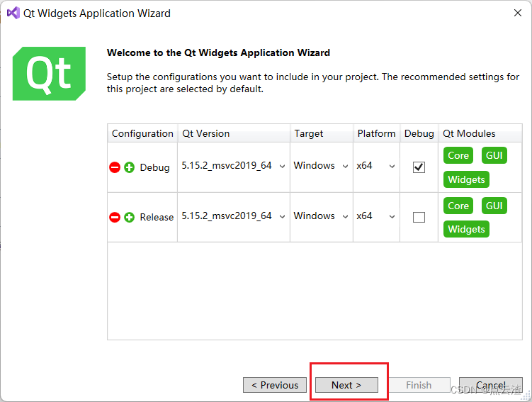Click the Widgets module in Release row
Image resolution: width=532 pixels, height=402 pixels.
[466, 229]
